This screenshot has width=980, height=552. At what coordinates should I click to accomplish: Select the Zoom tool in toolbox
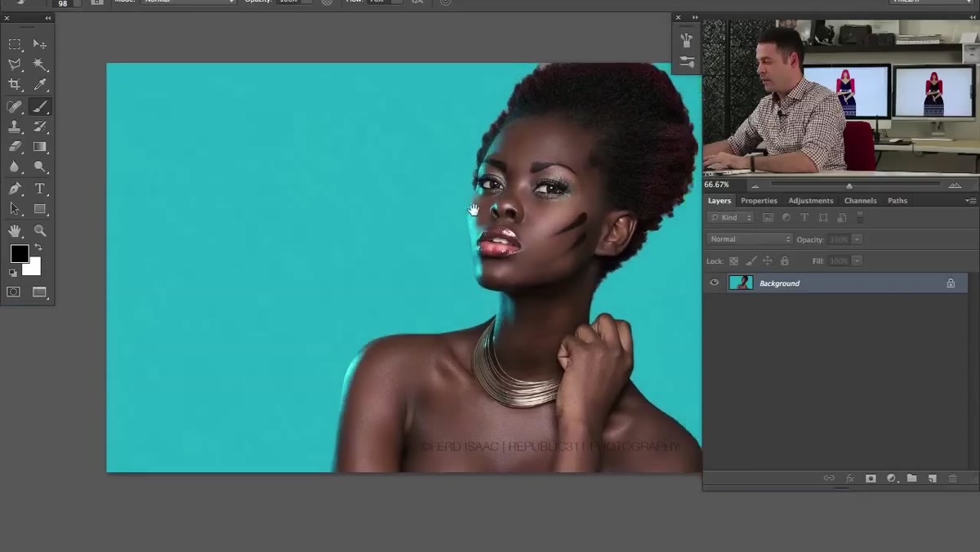click(x=40, y=231)
